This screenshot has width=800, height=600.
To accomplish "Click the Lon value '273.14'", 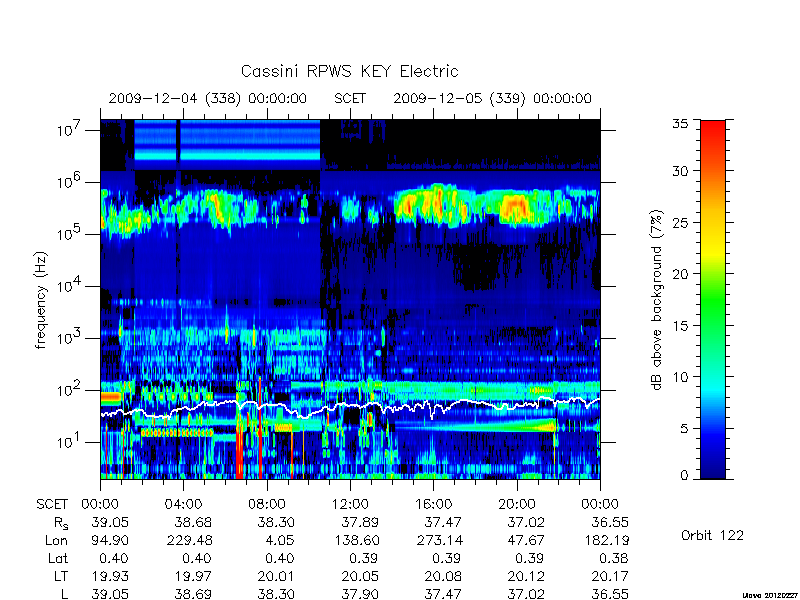I will point(440,541).
